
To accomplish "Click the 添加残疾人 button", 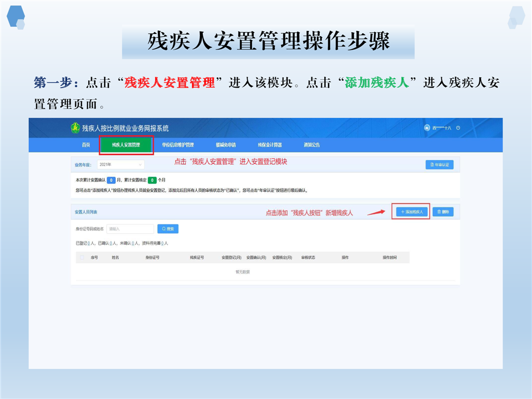I will (411, 212).
